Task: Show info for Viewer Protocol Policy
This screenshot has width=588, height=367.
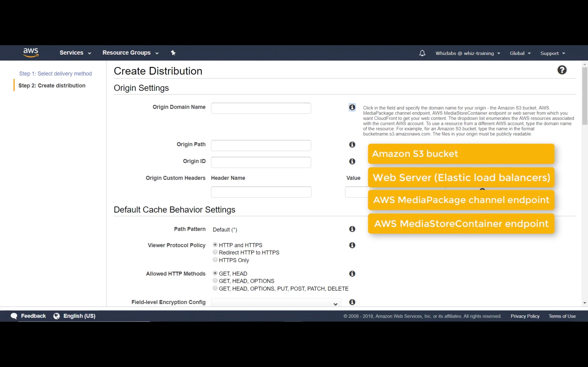Action: coord(352,245)
